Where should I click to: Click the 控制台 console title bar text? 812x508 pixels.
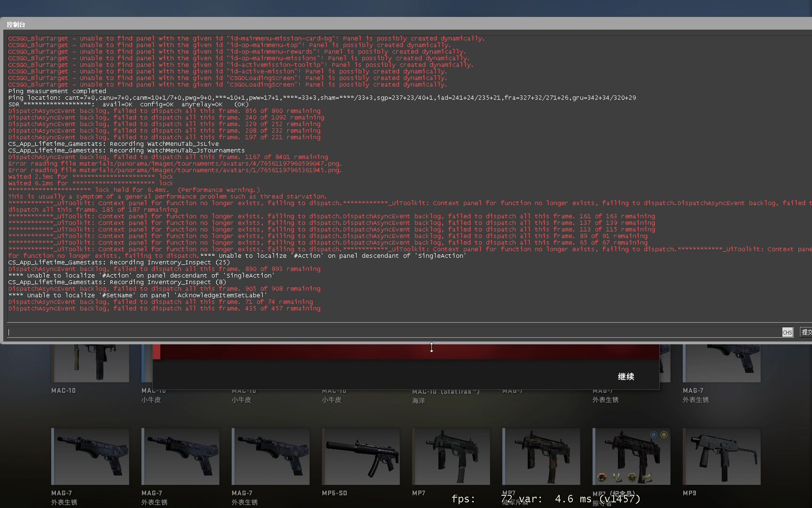[16, 24]
